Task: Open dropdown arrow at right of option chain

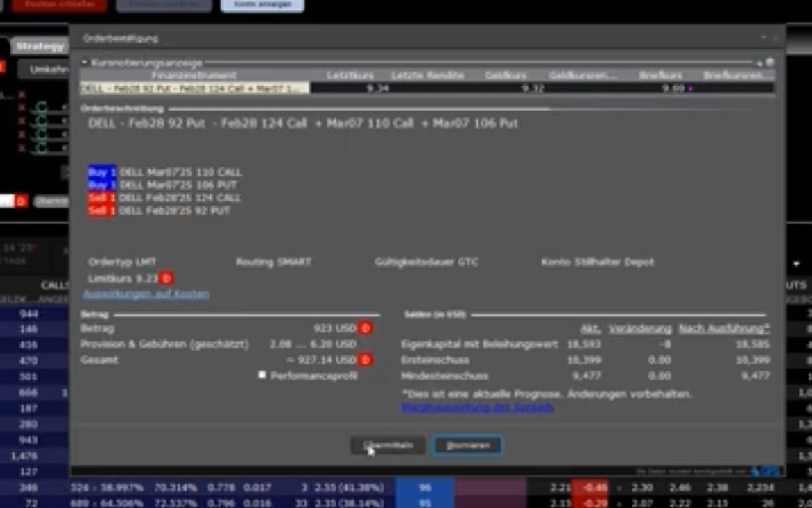Action: pyautogui.click(x=797, y=264)
